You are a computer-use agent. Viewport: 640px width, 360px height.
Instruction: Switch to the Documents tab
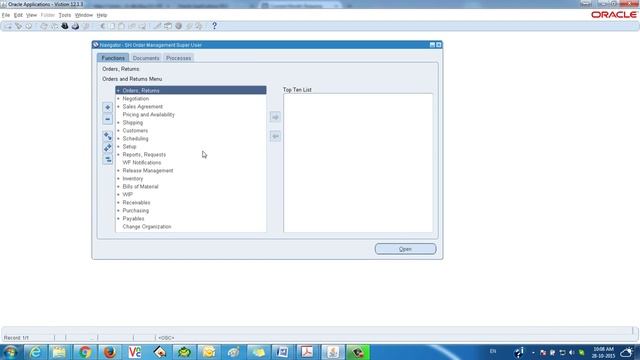146,58
